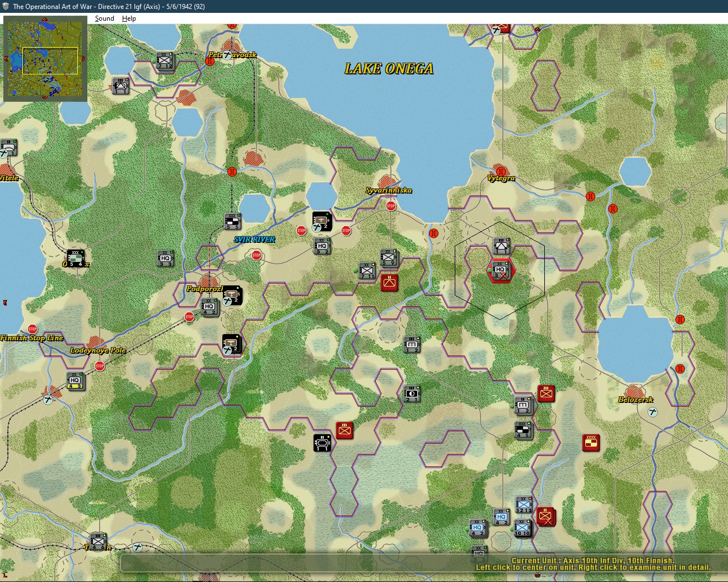Click the stop sign below Syvarinniska

(x=391, y=206)
